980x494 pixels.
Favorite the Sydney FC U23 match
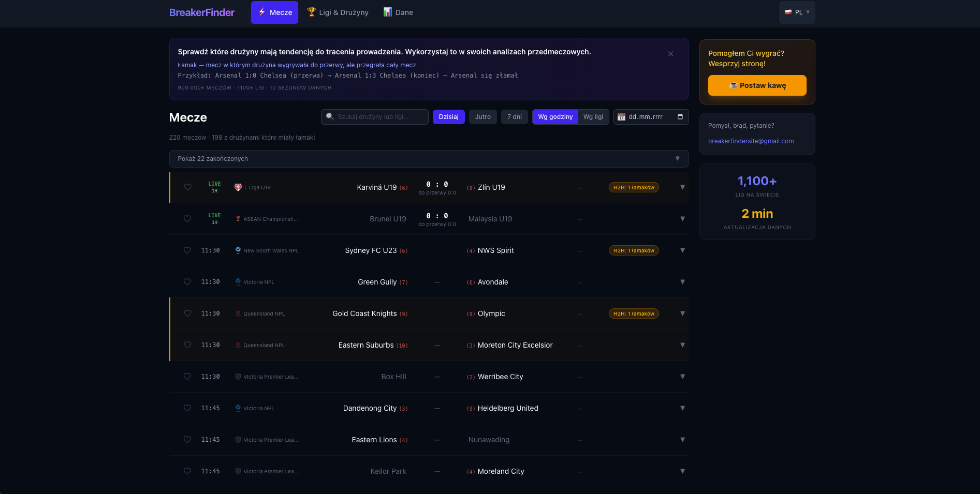click(x=187, y=250)
